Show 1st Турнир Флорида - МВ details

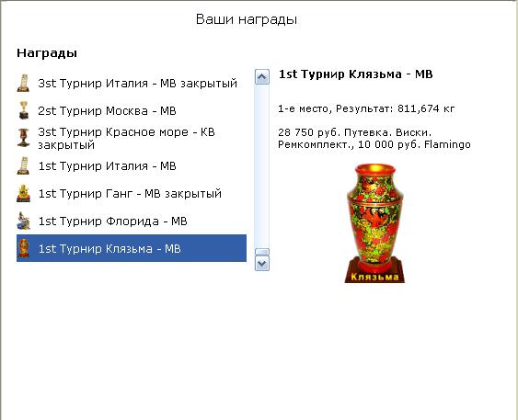[132, 221]
